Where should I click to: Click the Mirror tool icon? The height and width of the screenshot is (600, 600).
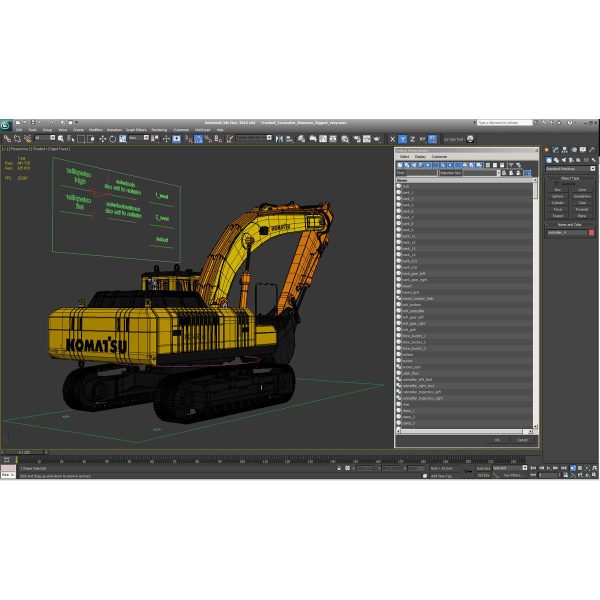[x=279, y=139]
